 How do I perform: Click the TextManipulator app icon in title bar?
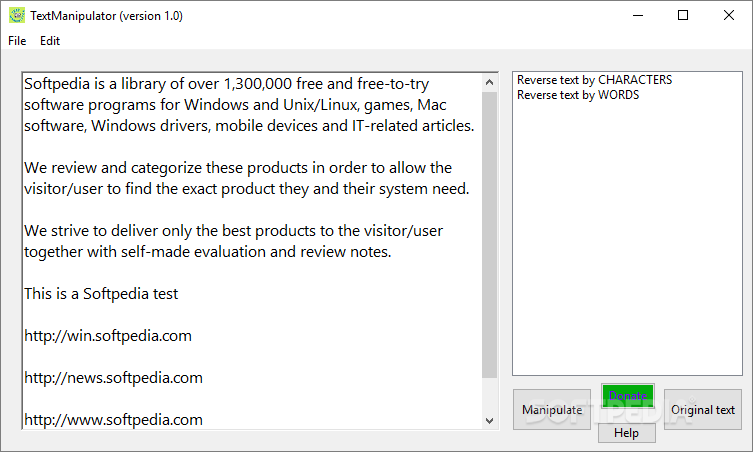pos(16,16)
